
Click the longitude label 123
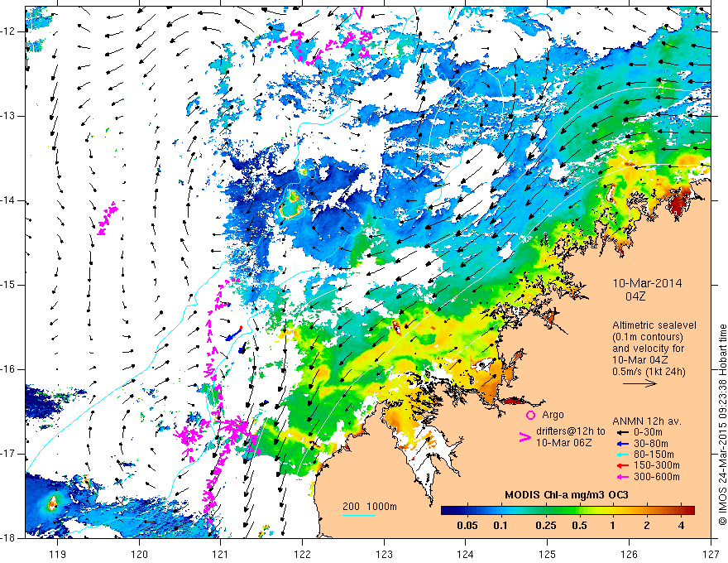pyautogui.click(x=384, y=554)
